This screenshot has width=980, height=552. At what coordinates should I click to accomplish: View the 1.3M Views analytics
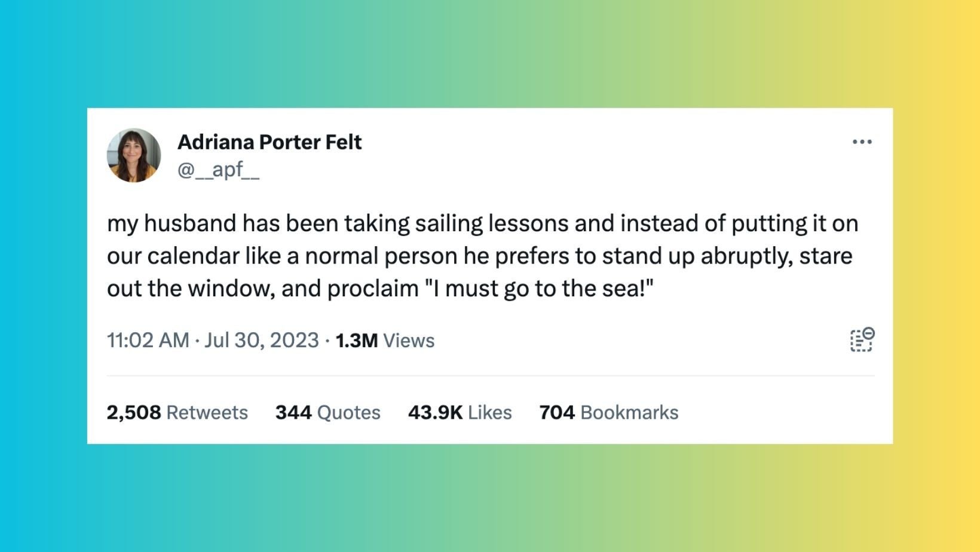(x=385, y=341)
